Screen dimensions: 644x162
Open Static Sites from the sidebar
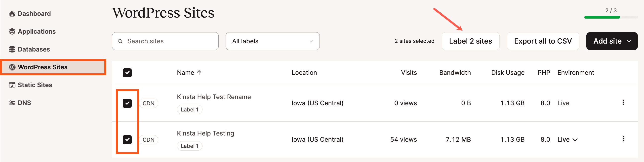[35, 85]
